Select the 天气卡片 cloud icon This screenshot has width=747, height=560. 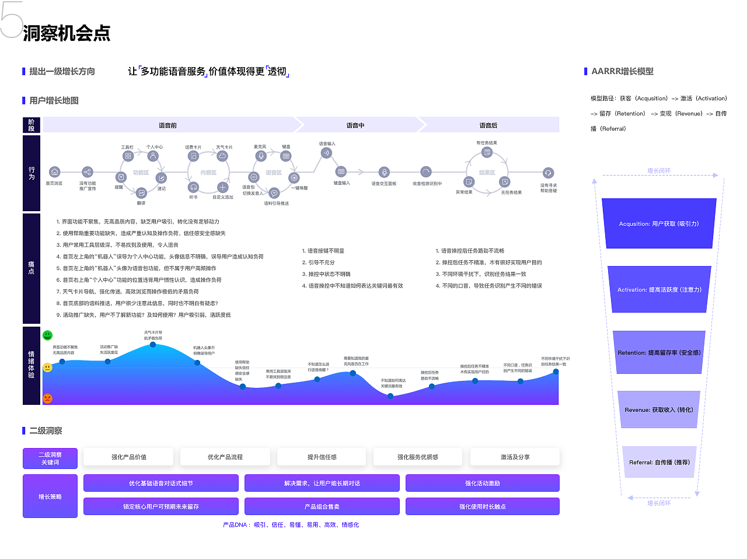(222, 156)
